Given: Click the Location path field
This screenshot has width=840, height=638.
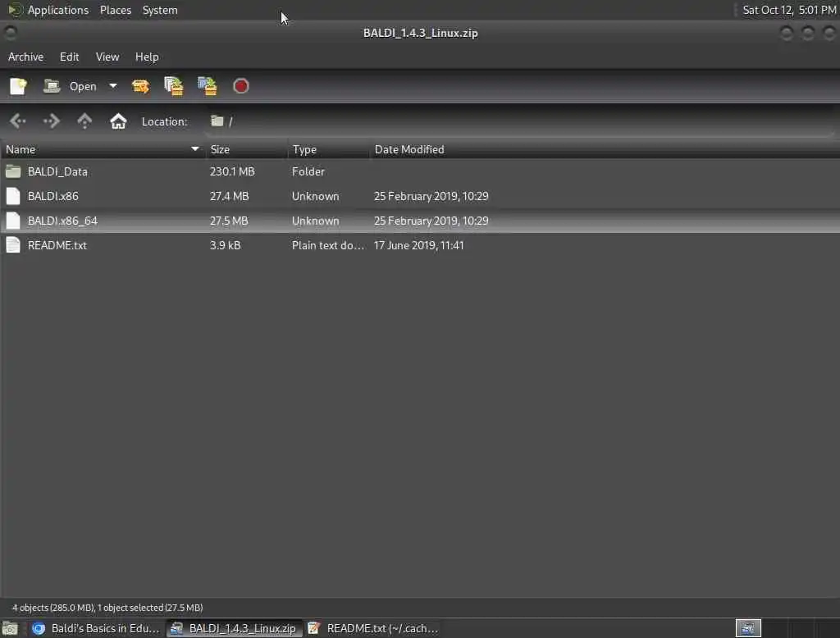Looking at the screenshot, I should click(519, 121).
